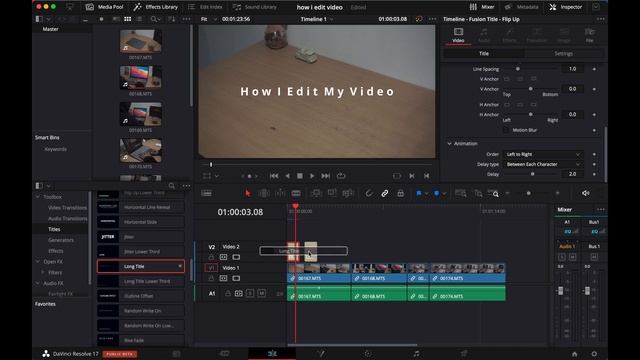The width and height of the screenshot is (640, 360).
Task: Click the Stop playback button
Action: point(300,176)
